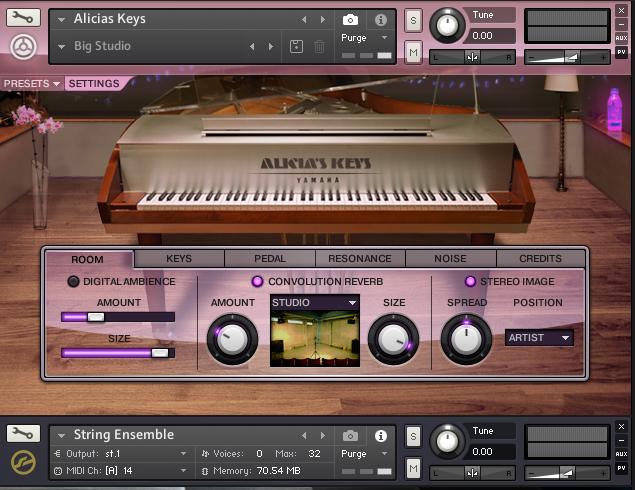This screenshot has width=635, height=490.
Task: Open the Purge menu on String Ensemble
Action: click(x=364, y=454)
